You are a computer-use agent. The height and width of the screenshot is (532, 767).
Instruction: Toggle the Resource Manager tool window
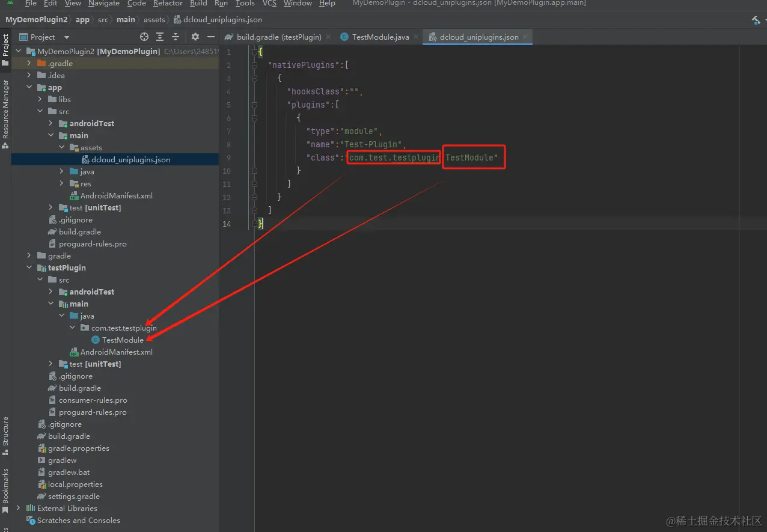[5, 114]
